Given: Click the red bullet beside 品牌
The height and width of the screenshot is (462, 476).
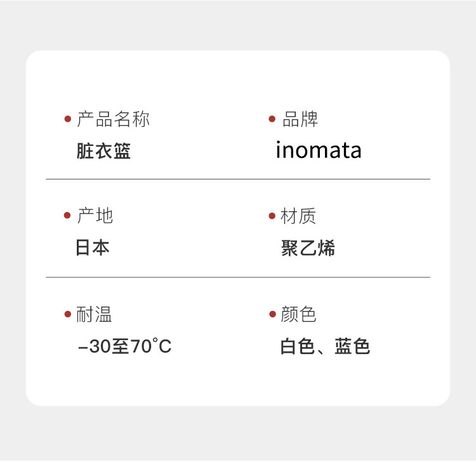Looking at the screenshot, I should tap(272, 119).
